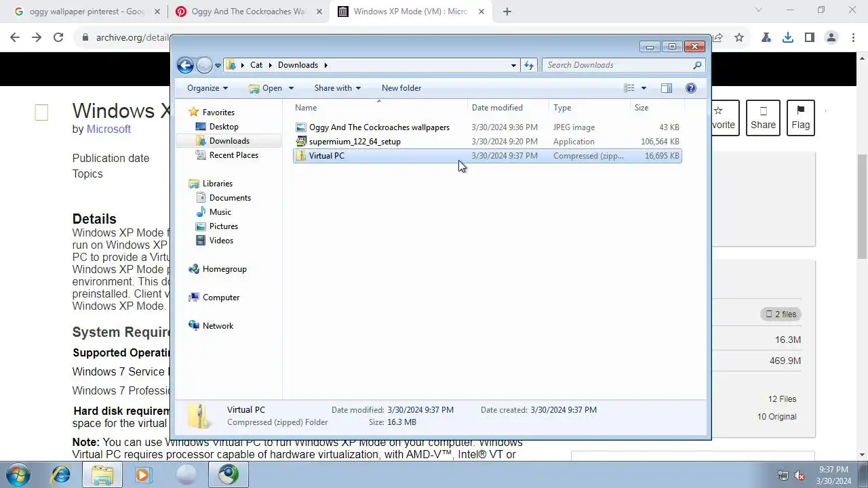
Task: Click Network in navigation pane
Action: coord(218,326)
